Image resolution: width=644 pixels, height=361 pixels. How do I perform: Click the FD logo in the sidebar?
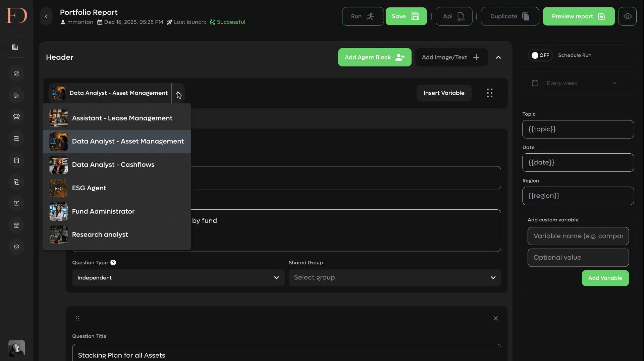(x=16, y=15)
